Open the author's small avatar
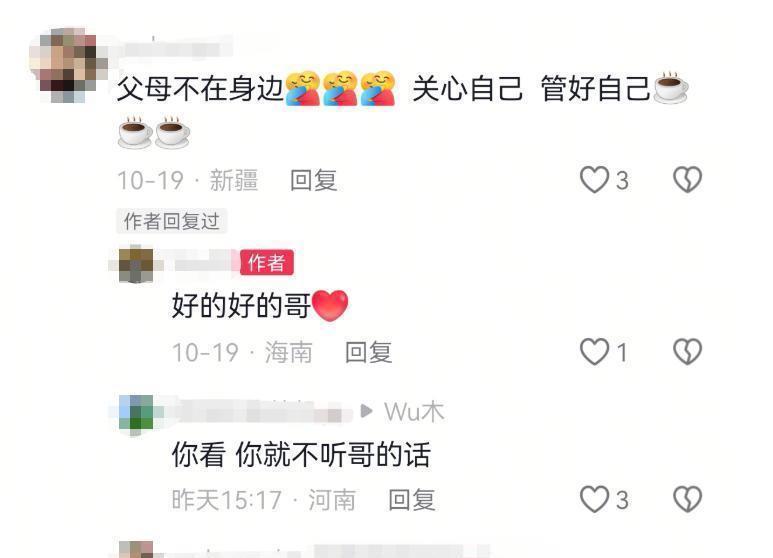Viewport: 773px width, 558px height. pos(136,264)
